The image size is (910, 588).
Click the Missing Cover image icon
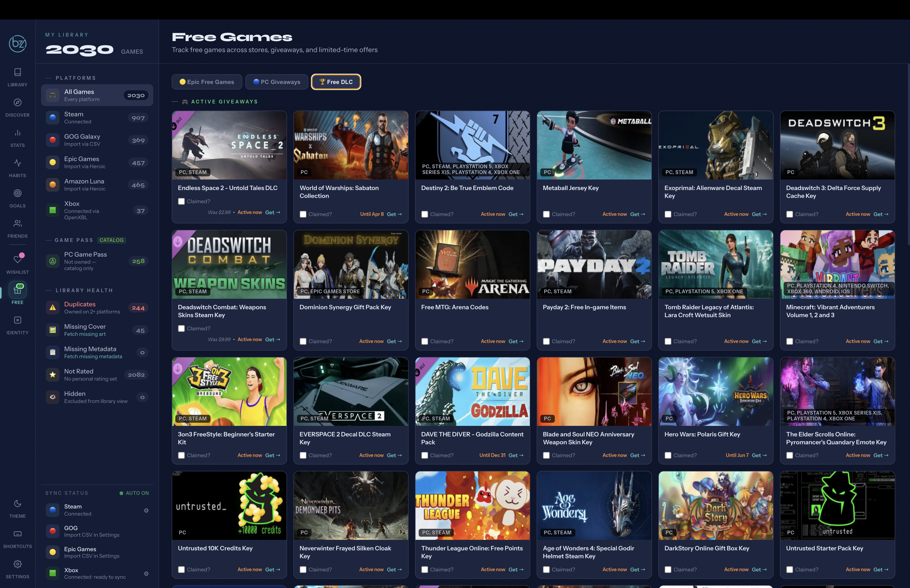(53, 330)
